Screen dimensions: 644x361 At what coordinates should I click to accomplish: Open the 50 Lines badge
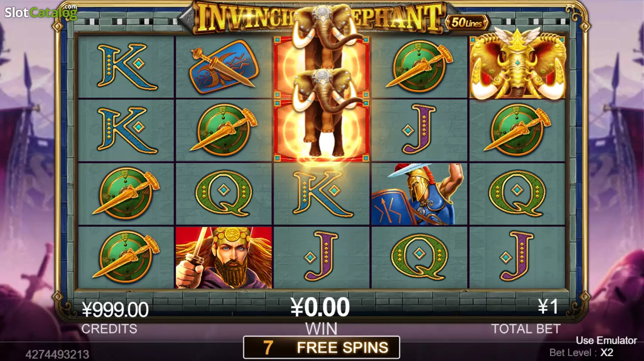tap(467, 22)
